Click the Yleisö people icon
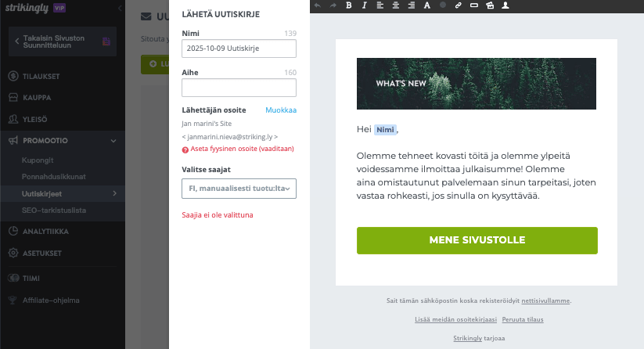 pos(13,119)
